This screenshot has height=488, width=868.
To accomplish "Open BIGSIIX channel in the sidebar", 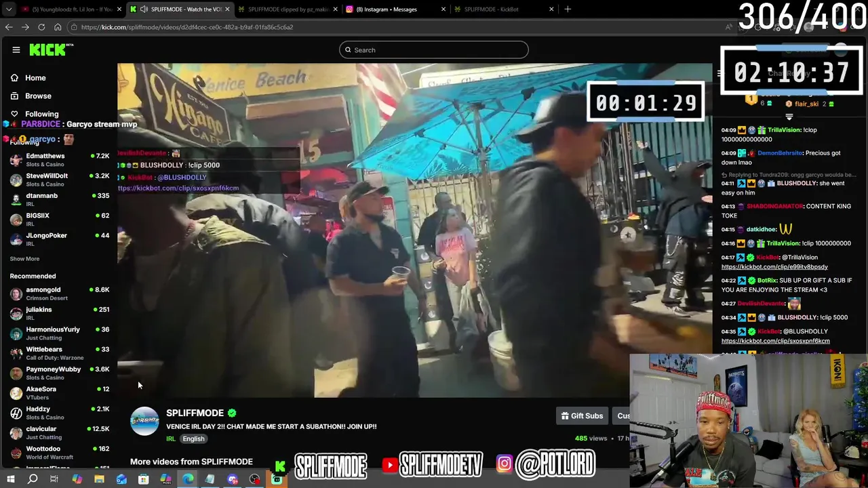I will point(60,219).
